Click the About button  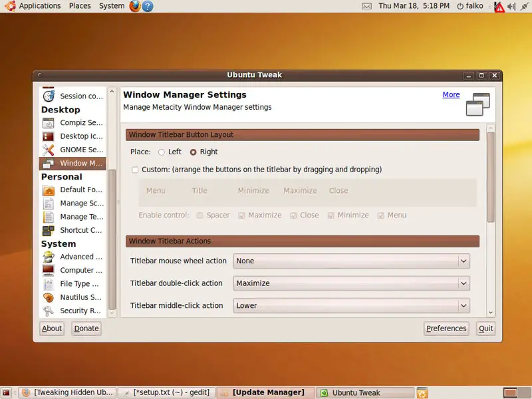[52, 329]
